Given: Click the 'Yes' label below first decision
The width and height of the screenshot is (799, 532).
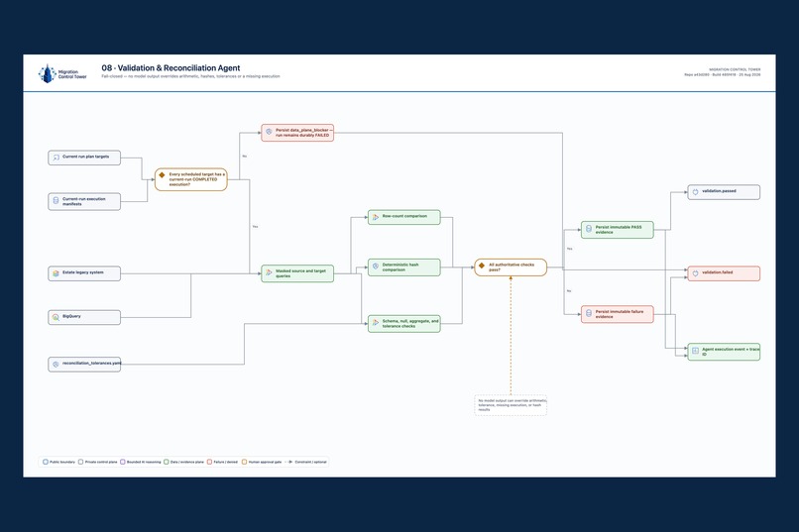Looking at the screenshot, I should pyautogui.click(x=256, y=226).
